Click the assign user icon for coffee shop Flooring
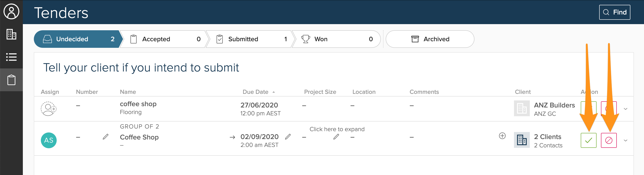644x175 pixels. point(49,109)
